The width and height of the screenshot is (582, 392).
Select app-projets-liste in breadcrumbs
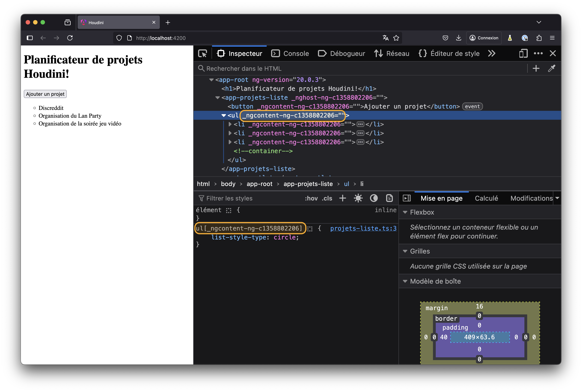pyautogui.click(x=308, y=184)
